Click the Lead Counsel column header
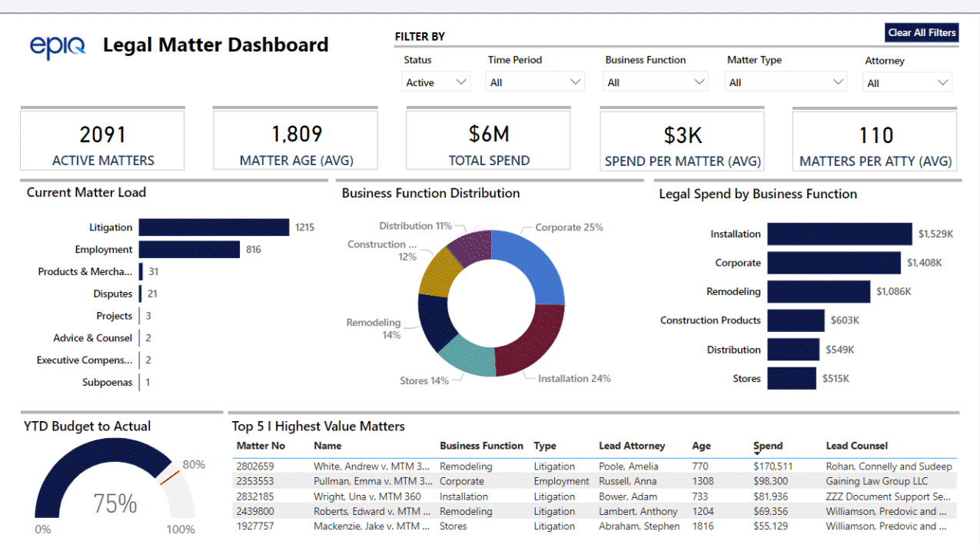Viewport: 980px width, 551px height. pyautogui.click(x=856, y=446)
